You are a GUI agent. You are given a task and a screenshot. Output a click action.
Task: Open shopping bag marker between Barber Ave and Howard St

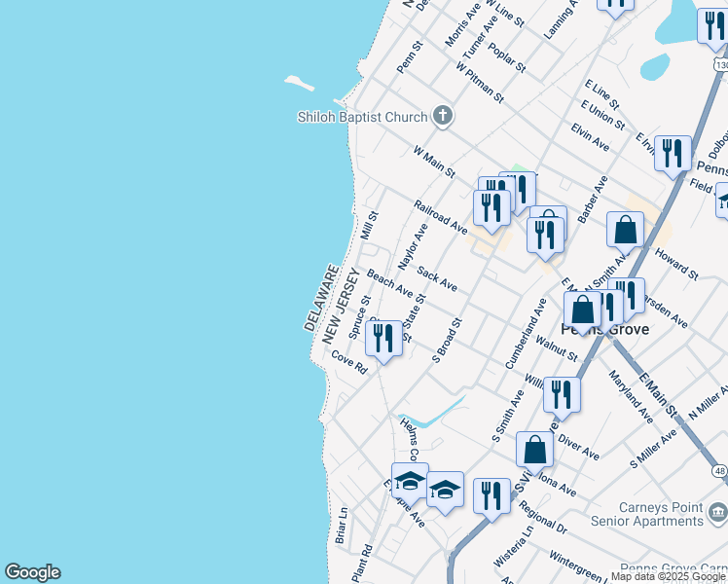point(625,232)
